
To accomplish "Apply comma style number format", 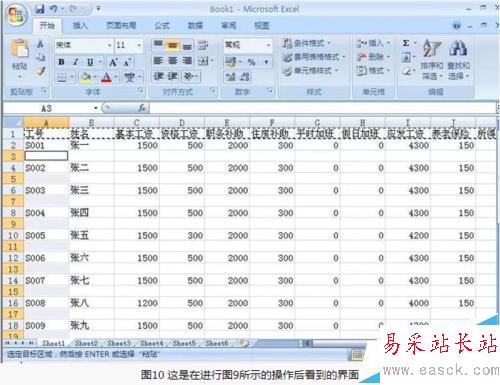I will pos(266,62).
